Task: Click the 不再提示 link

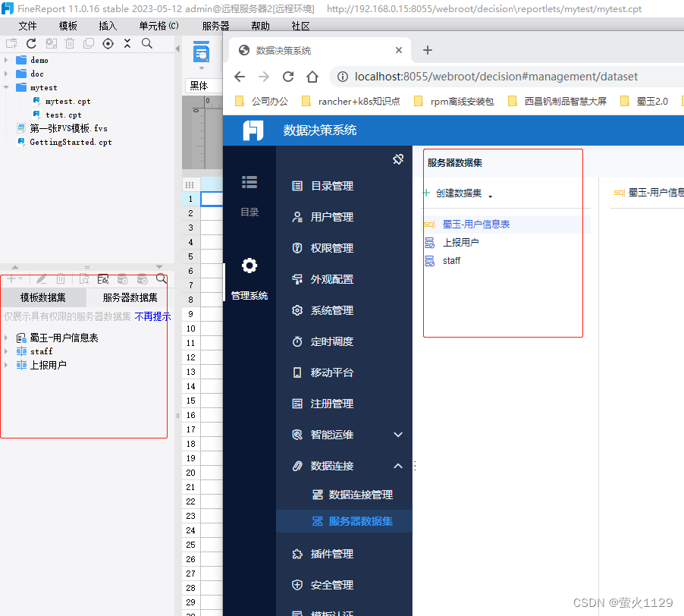Action: [x=152, y=316]
